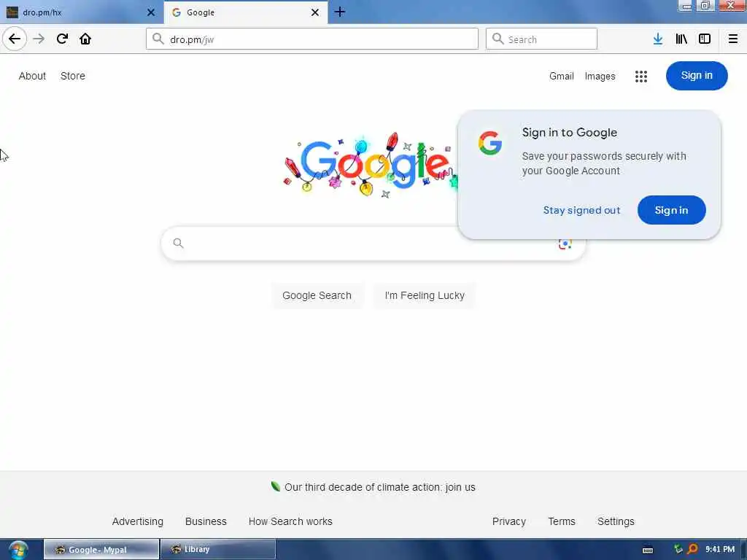Open the Terms footer link
This screenshot has height=560, width=747.
tap(562, 521)
